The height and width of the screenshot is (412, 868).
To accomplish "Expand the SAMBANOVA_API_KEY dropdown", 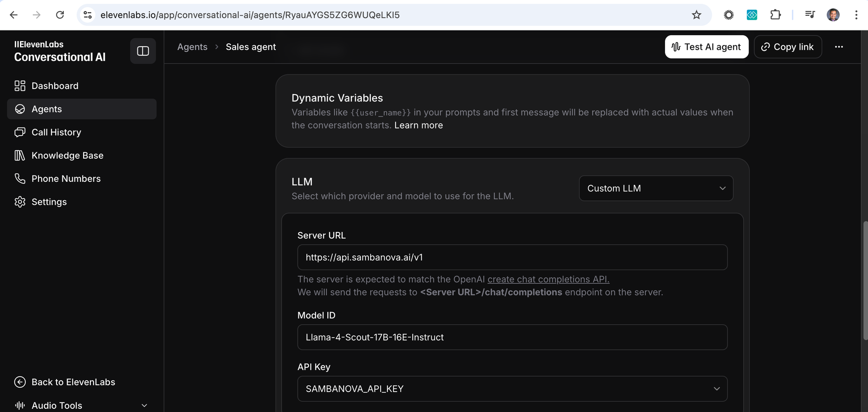I will click(512, 388).
